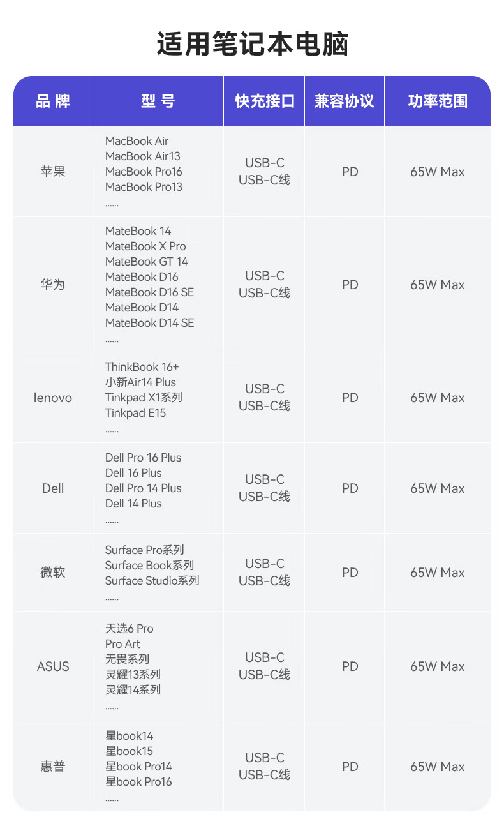Select the 型号 column header

pos(158,101)
